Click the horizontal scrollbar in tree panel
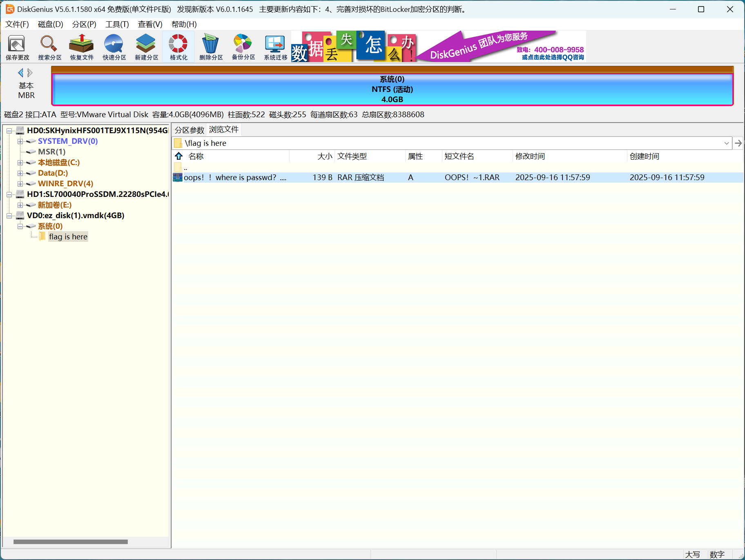Viewport: 745px width, 560px height. tap(71, 542)
